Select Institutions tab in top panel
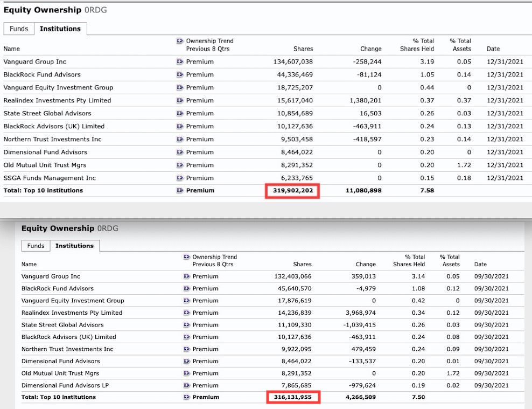The height and width of the screenshot is (409, 532). click(x=60, y=29)
